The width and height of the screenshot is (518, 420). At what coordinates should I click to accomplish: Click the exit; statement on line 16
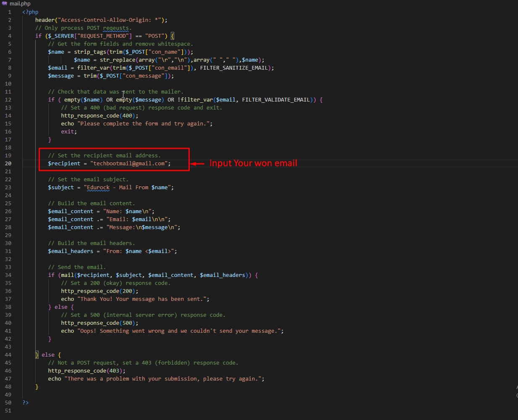pyautogui.click(x=69, y=132)
